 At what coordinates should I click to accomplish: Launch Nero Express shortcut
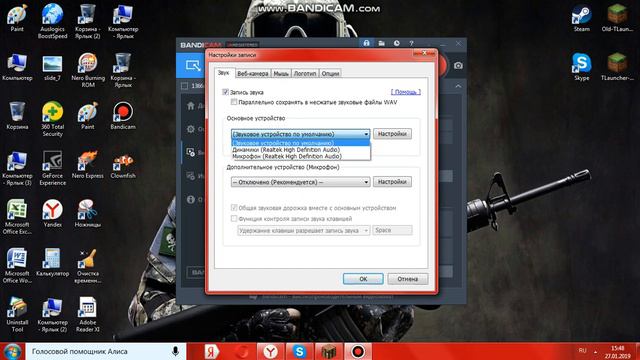click(88, 164)
